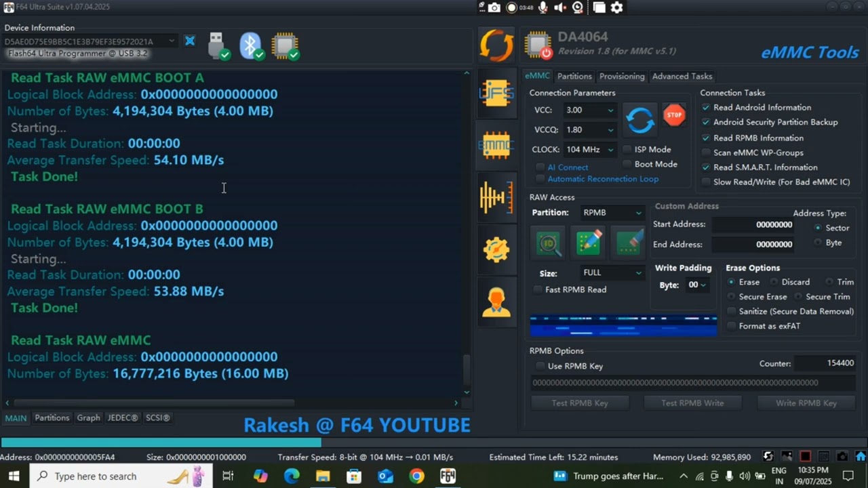Open the waveform signal sidebar icon

(x=496, y=197)
